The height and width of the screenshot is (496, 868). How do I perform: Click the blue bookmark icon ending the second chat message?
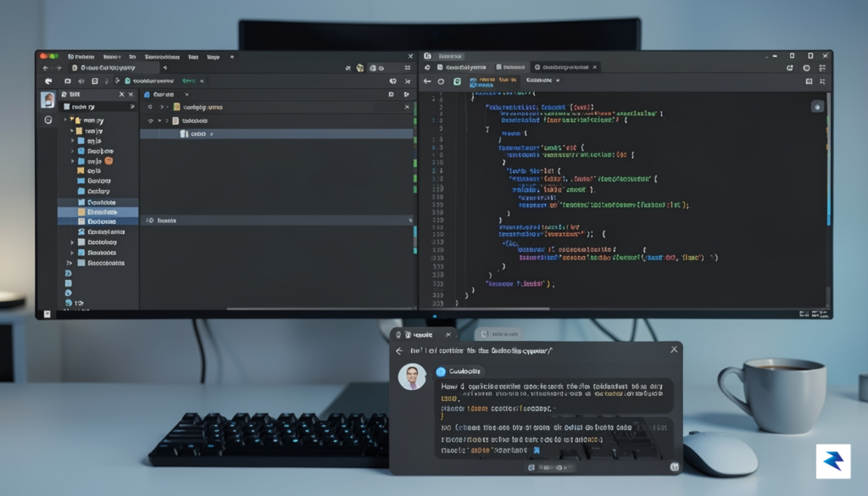pos(537,450)
